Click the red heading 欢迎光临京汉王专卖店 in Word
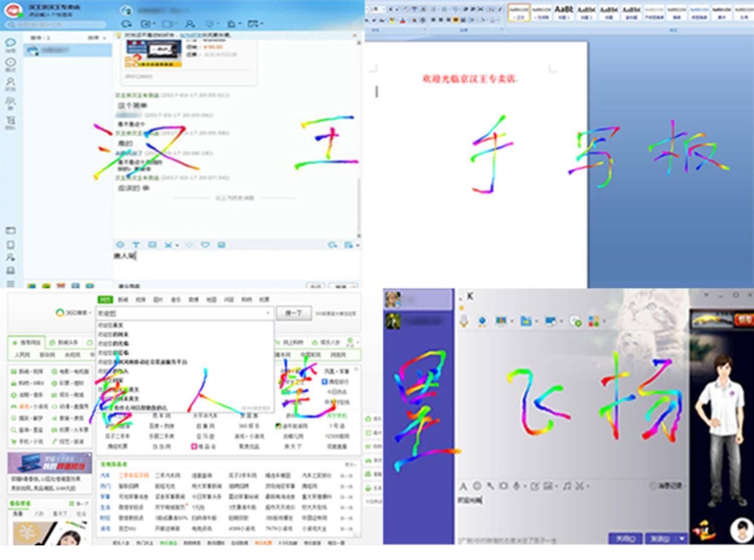Image resolution: width=754 pixels, height=560 pixels. point(469,79)
